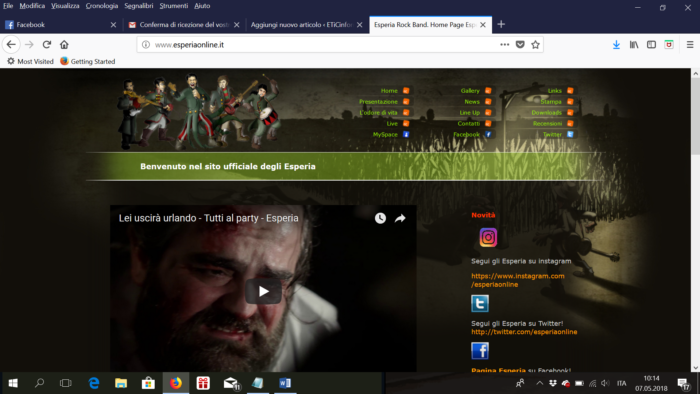Open the Instagram logo link
The height and width of the screenshot is (394, 700).
pyautogui.click(x=488, y=237)
